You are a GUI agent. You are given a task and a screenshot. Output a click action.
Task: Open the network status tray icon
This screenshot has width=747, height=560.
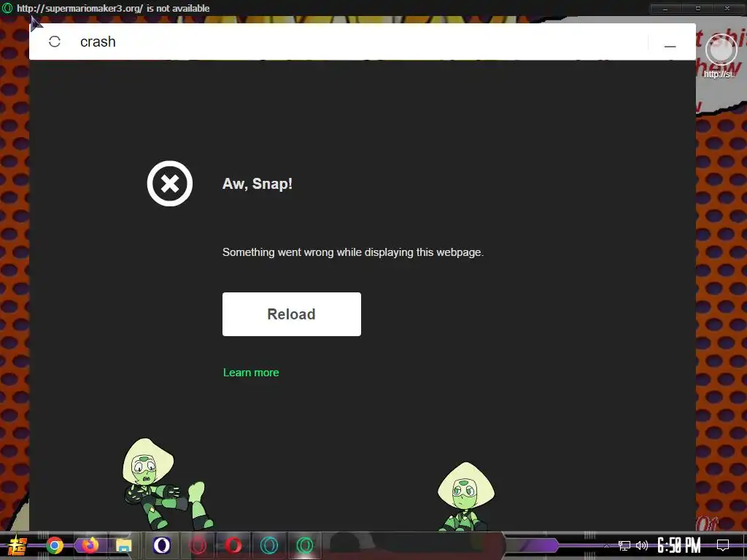pos(624,545)
